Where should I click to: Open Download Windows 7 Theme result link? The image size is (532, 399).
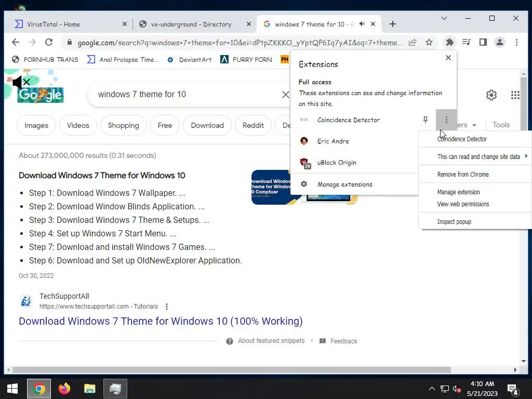tap(161, 321)
